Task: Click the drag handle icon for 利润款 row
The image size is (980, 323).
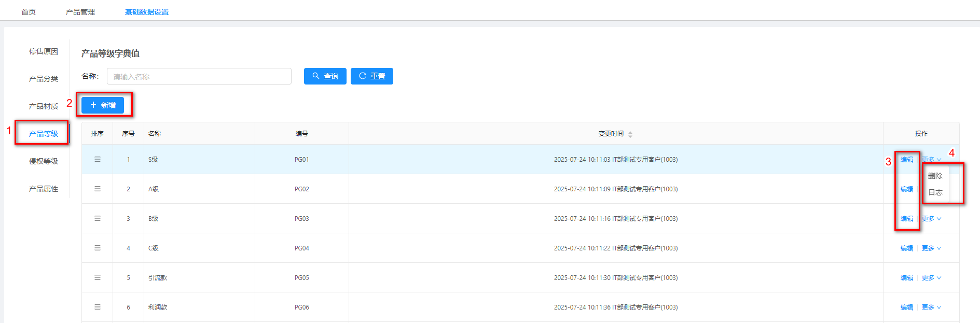Action: 97,307
